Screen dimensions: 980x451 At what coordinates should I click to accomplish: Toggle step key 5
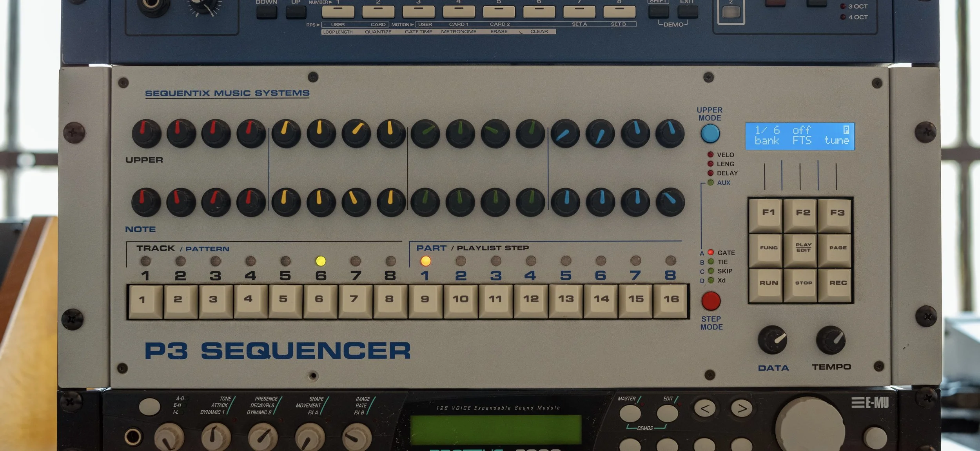pos(285,301)
